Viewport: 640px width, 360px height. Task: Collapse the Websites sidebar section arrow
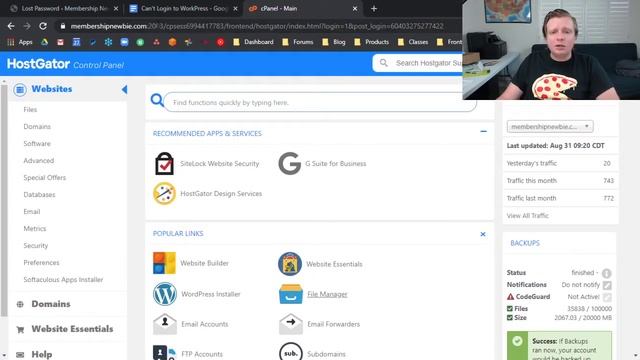click(x=124, y=89)
